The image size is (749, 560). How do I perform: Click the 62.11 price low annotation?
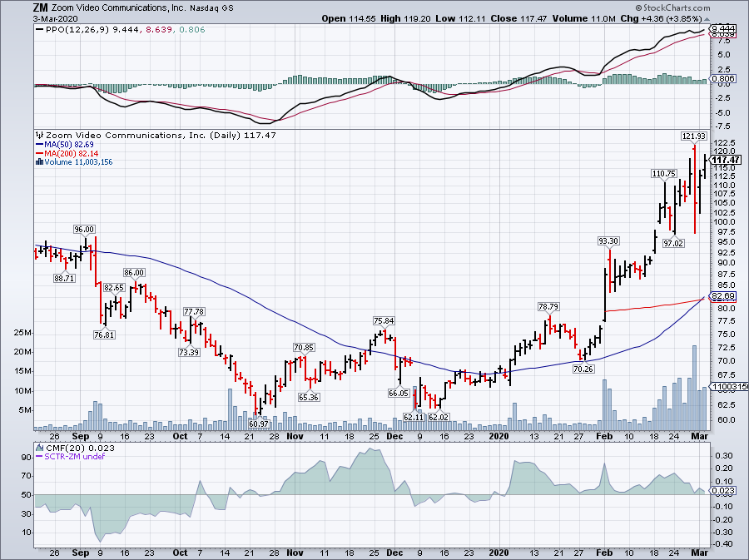click(x=414, y=417)
